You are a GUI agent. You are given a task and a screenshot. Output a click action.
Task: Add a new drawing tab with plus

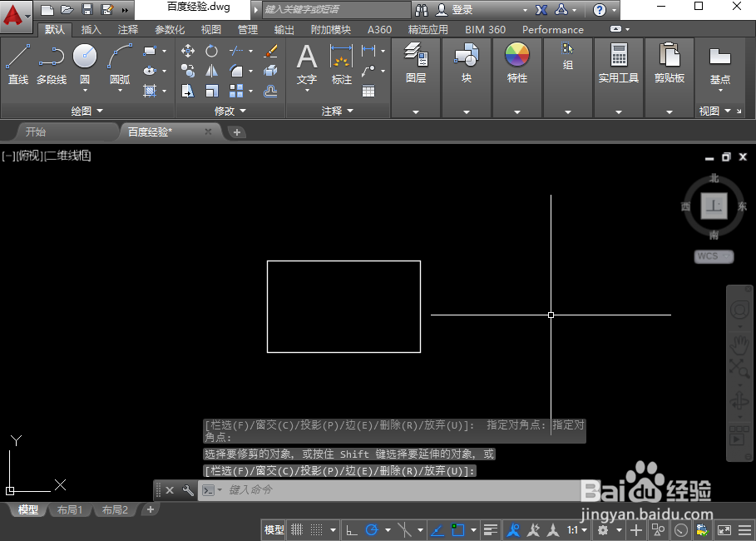pyautogui.click(x=237, y=132)
